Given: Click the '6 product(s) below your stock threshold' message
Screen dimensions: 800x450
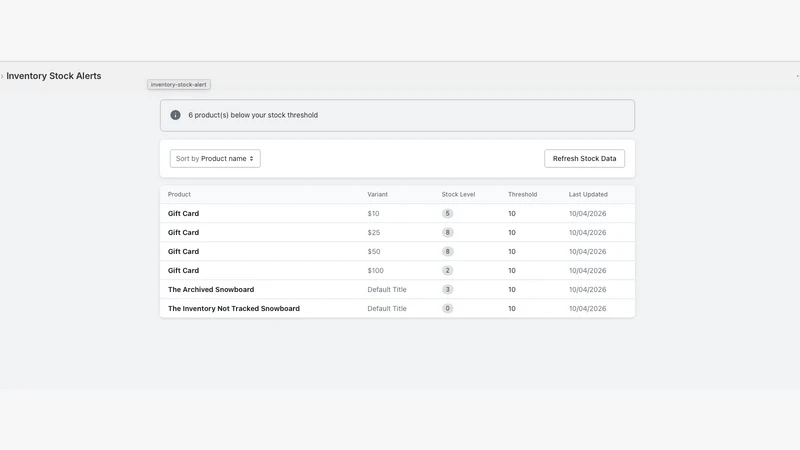Looking at the screenshot, I should click(253, 115).
